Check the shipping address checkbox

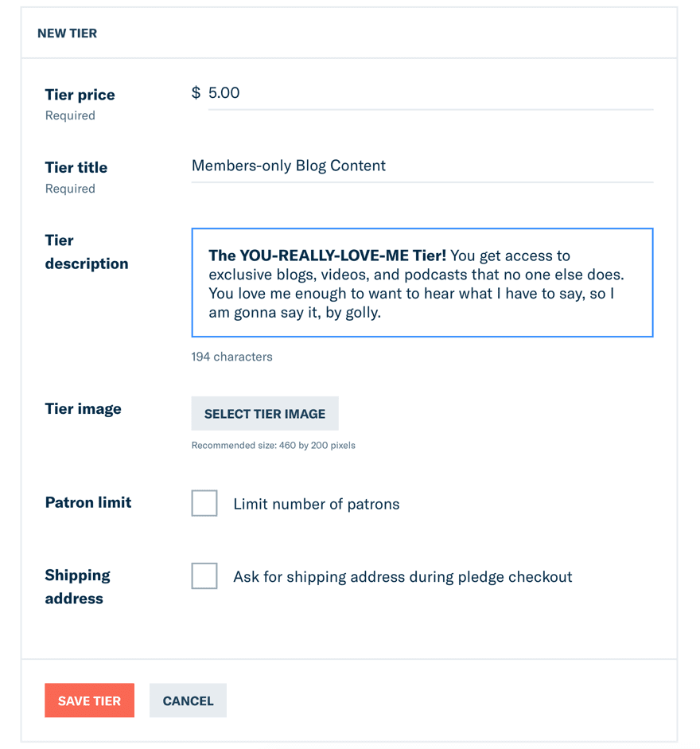point(204,576)
